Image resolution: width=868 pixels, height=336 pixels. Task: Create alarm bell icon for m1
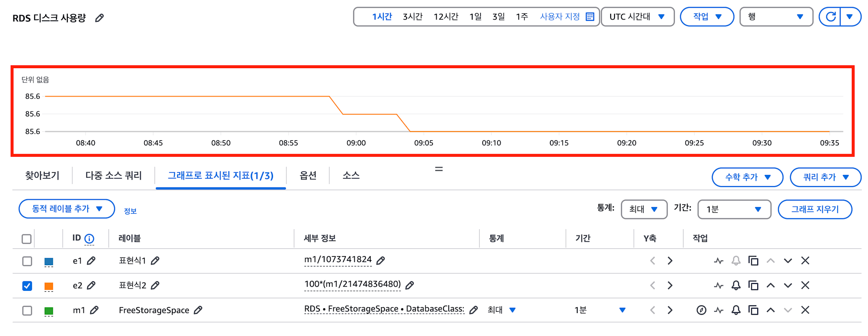click(736, 310)
